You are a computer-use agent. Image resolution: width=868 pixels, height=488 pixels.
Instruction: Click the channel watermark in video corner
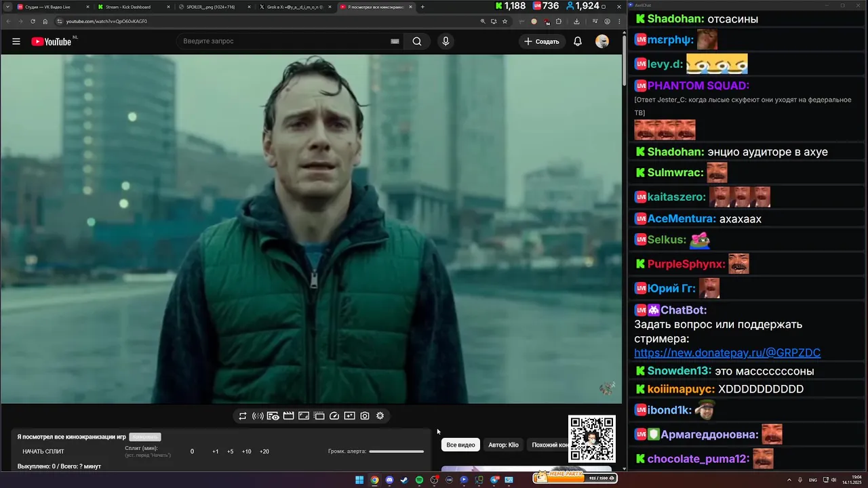tap(607, 388)
